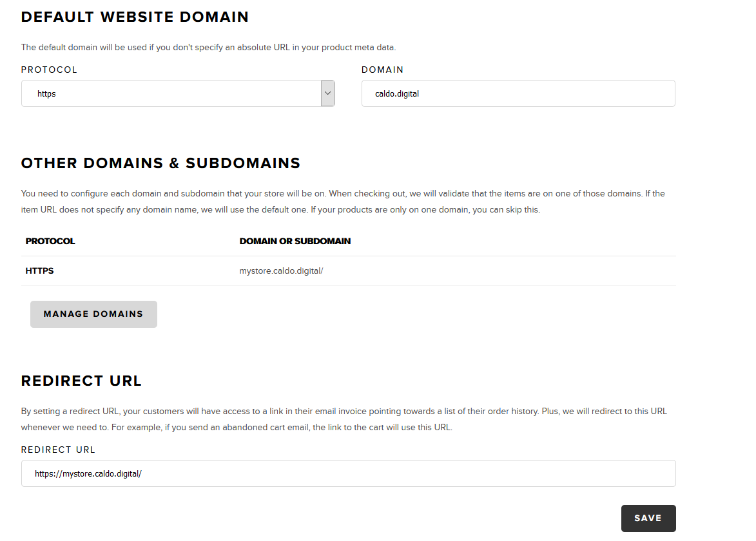This screenshot has width=756, height=541.
Task: Select the mystore.caldo.digital/ domain entry
Action: point(281,270)
